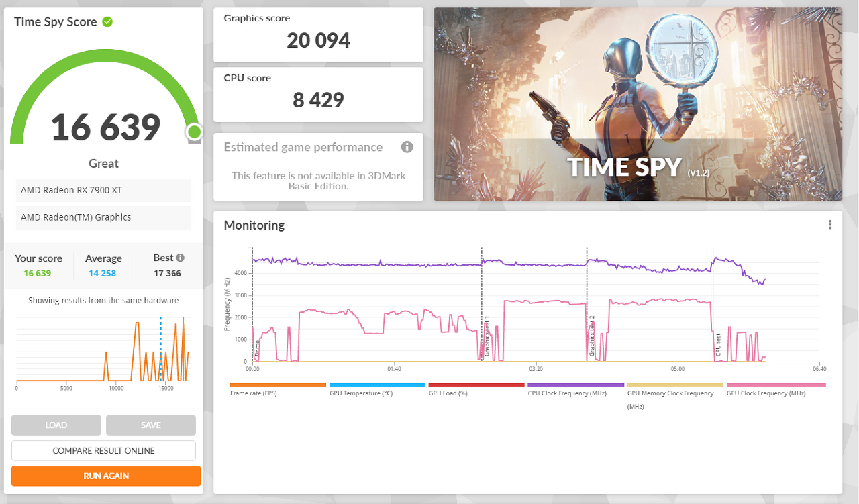Click the AMD Radeon(TM) Graphics entry
Screen dimensions: 859x504
[x=104, y=217]
